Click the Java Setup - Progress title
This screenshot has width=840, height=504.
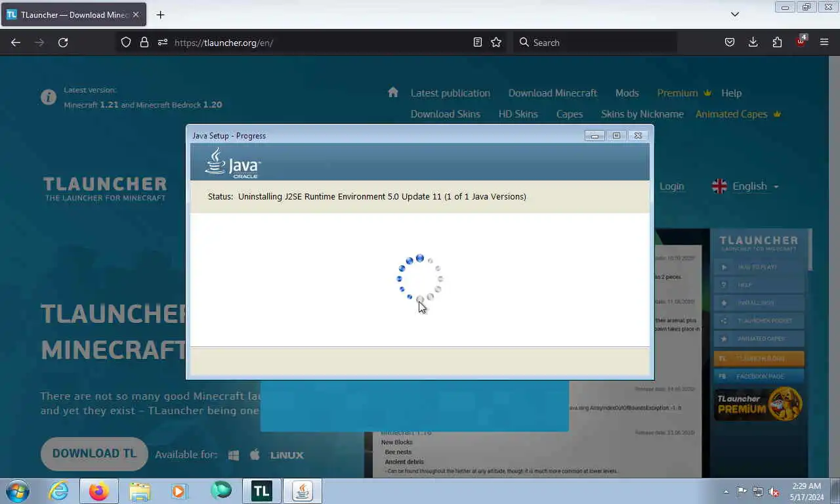point(229,136)
